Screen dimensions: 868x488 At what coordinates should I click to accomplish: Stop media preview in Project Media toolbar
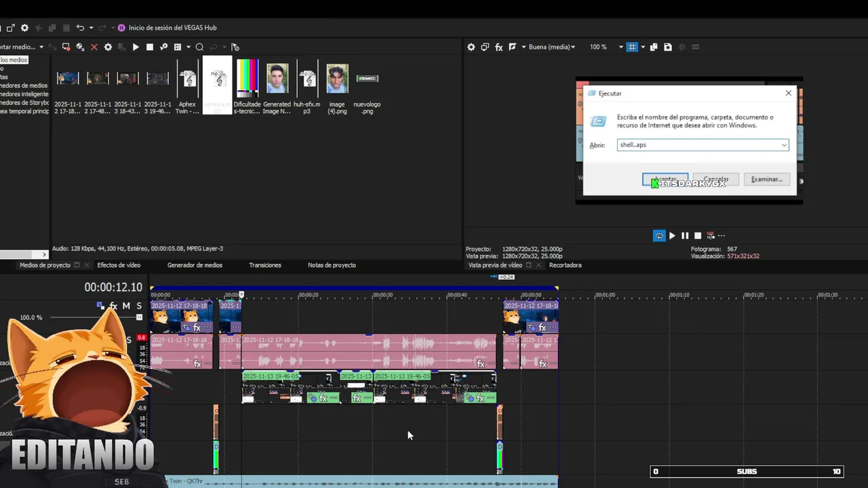150,47
